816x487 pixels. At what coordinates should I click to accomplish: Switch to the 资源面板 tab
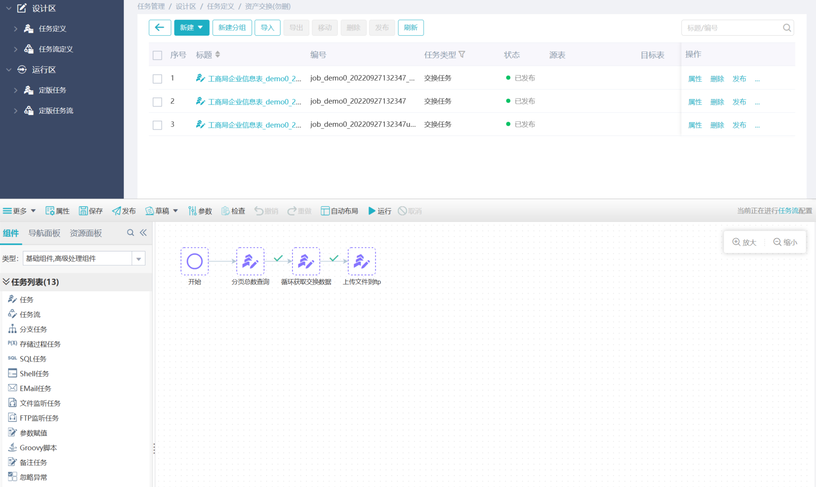point(86,233)
